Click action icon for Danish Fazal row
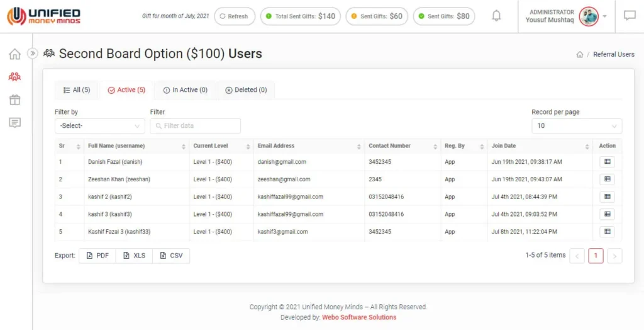The image size is (644, 330). point(607,162)
